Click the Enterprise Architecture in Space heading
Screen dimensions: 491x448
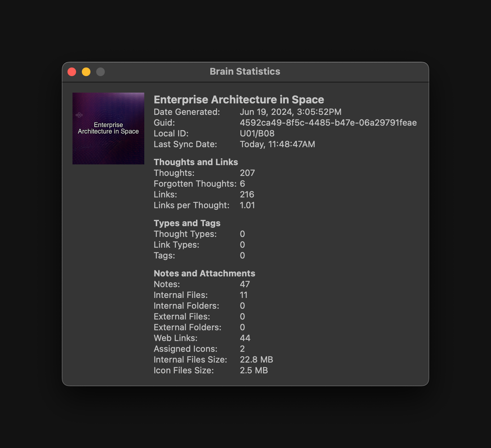[x=239, y=99]
